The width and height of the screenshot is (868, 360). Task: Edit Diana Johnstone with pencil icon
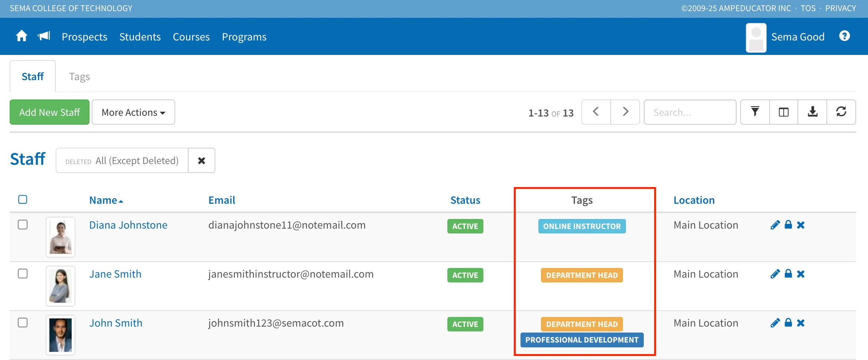coord(775,225)
